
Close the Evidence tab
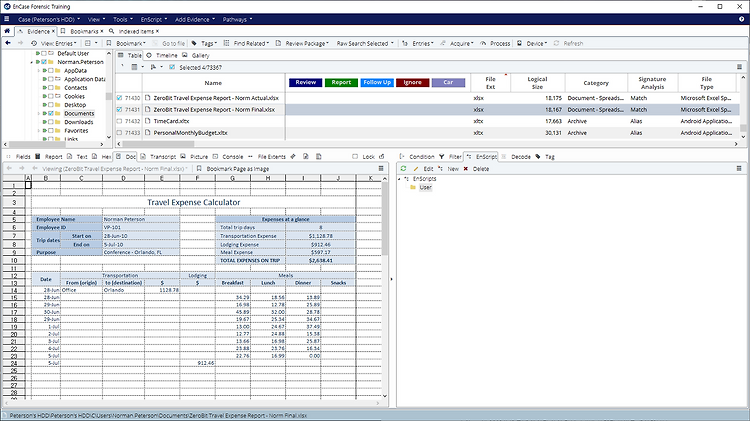(x=53, y=31)
